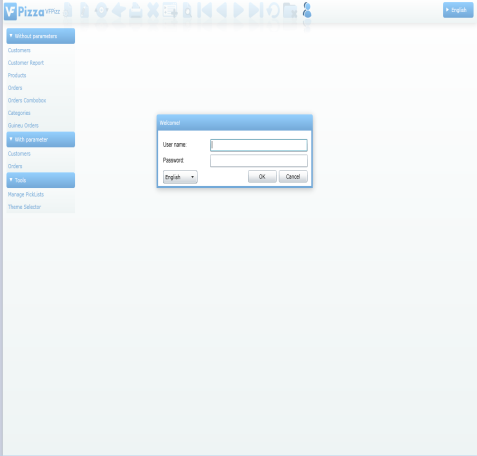Viewport: 477px width, 456px height.
Task: Expand the English language button at top right
Action: click(458, 10)
